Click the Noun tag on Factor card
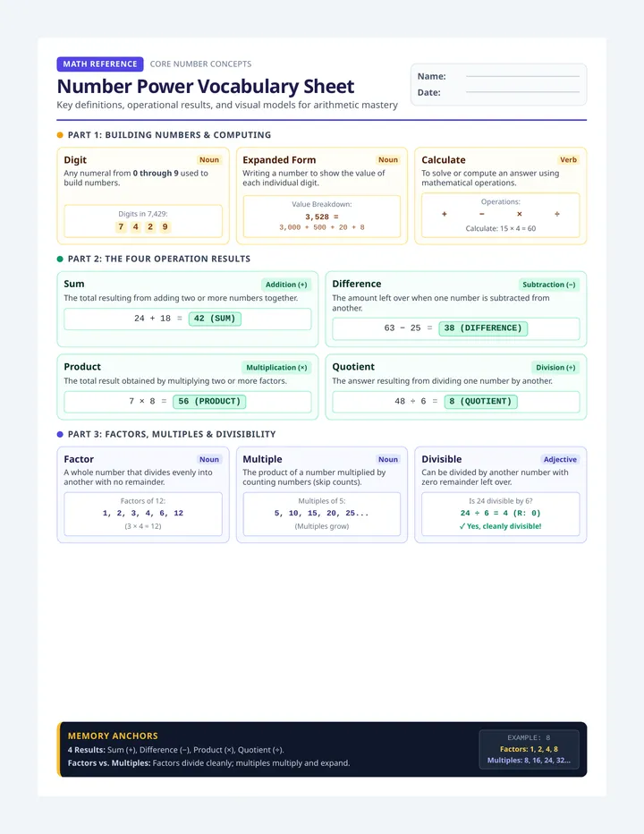644x834 pixels. (209, 460)
